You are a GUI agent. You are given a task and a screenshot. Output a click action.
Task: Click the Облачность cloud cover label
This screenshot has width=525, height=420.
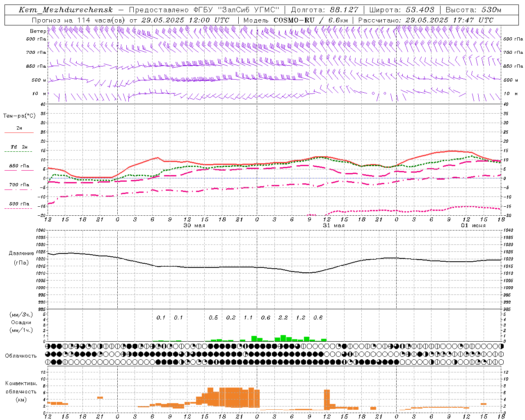pyautogui.click(x=21, y=356)
